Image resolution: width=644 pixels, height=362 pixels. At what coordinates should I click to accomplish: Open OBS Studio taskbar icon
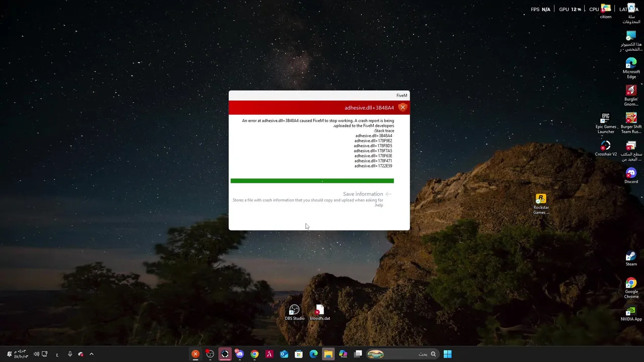(x=210, y=354)
